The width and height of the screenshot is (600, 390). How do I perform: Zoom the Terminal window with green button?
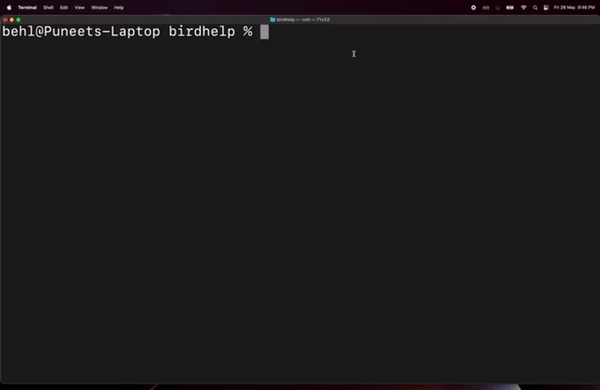pyautogui.click(x=18, y=20)
